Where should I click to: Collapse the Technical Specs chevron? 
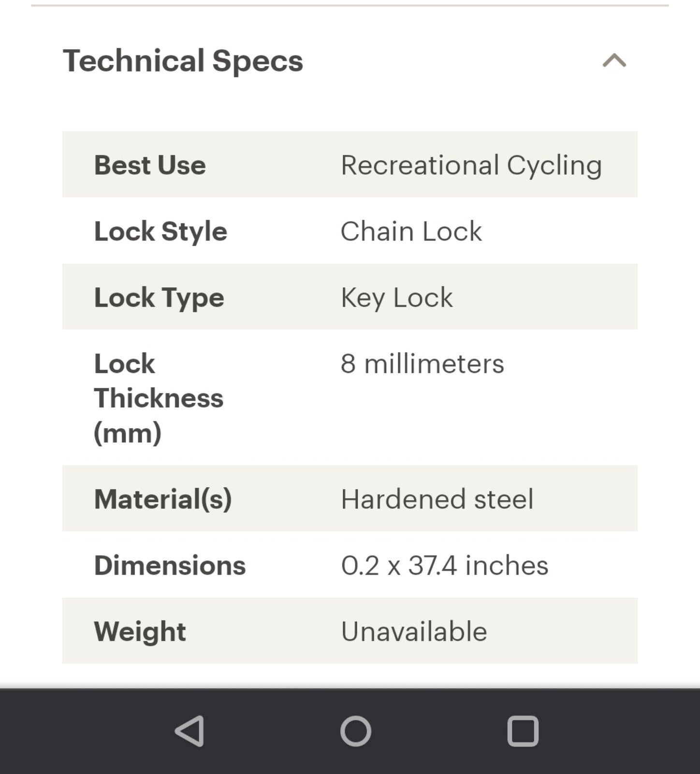point(614,60)
